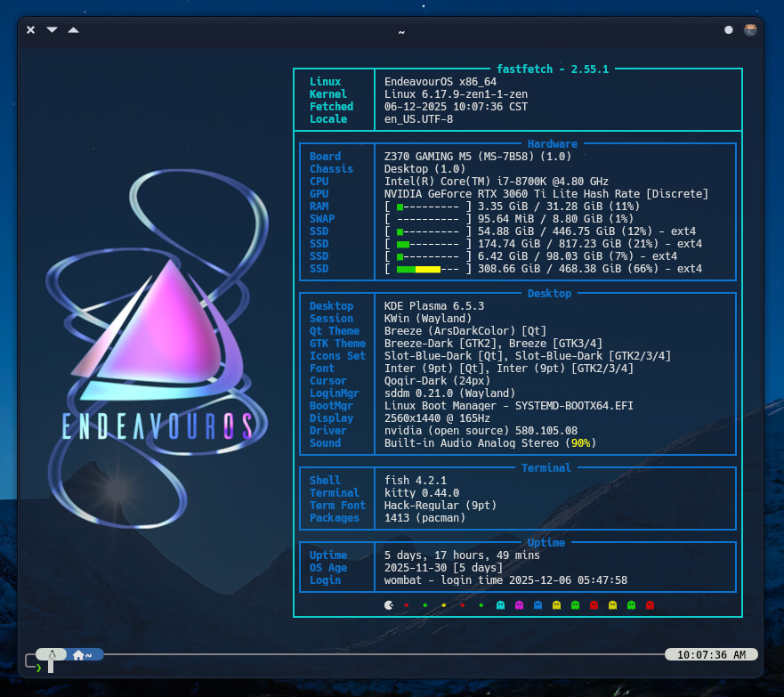Screen dimensions: 784x697
Task: Click the yellow 90% sound volume value
Action: pos(581,443)
